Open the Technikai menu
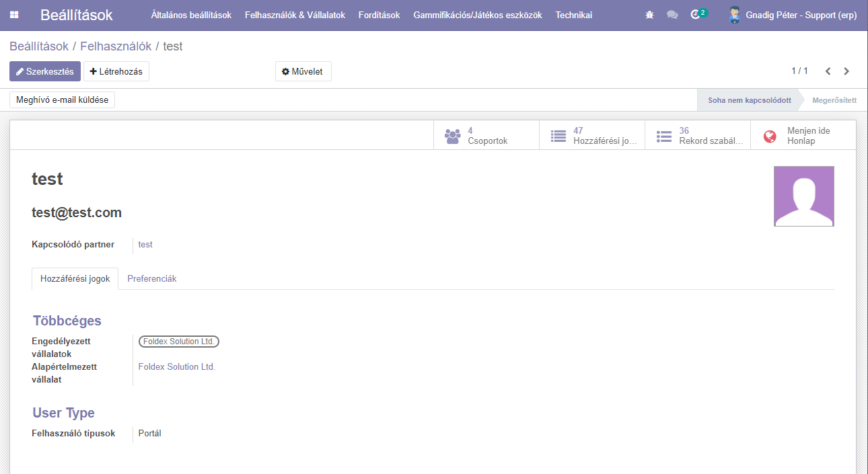Screen dimensions: 868x474 (x=574, y=15)
